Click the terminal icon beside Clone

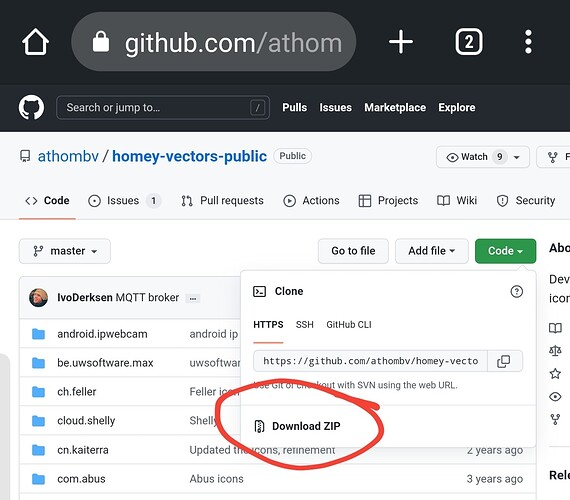tap(259, 291)
